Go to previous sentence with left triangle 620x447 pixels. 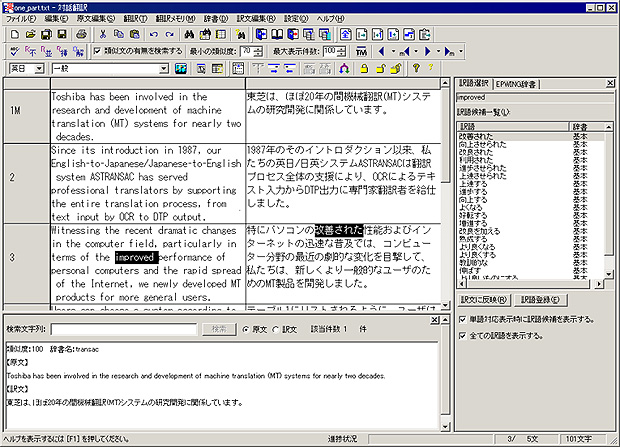pyautogui.click(x=381, y=51)
